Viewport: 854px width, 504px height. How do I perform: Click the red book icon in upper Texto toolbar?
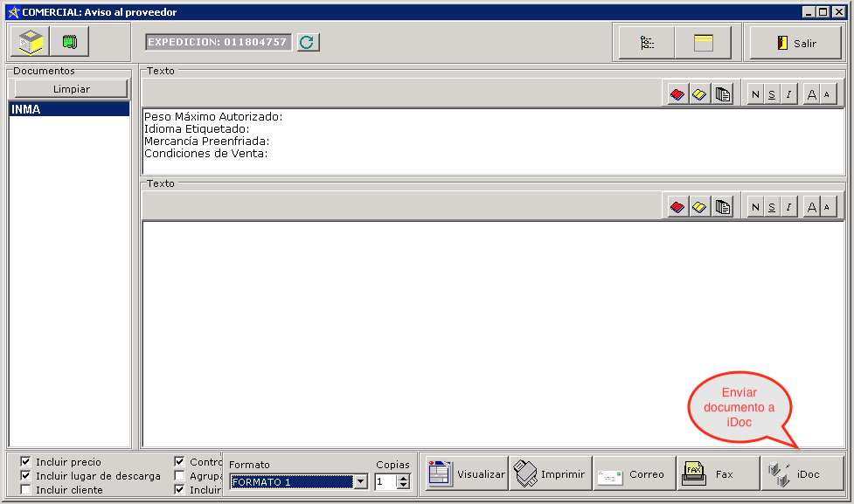pyautogui.click(x=677, y=94)
